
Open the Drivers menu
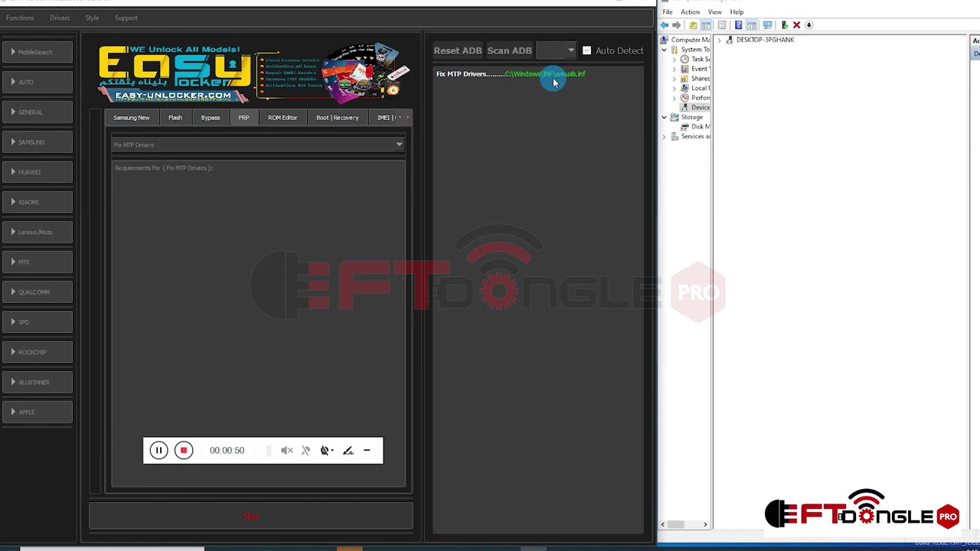tap(60, 18)
